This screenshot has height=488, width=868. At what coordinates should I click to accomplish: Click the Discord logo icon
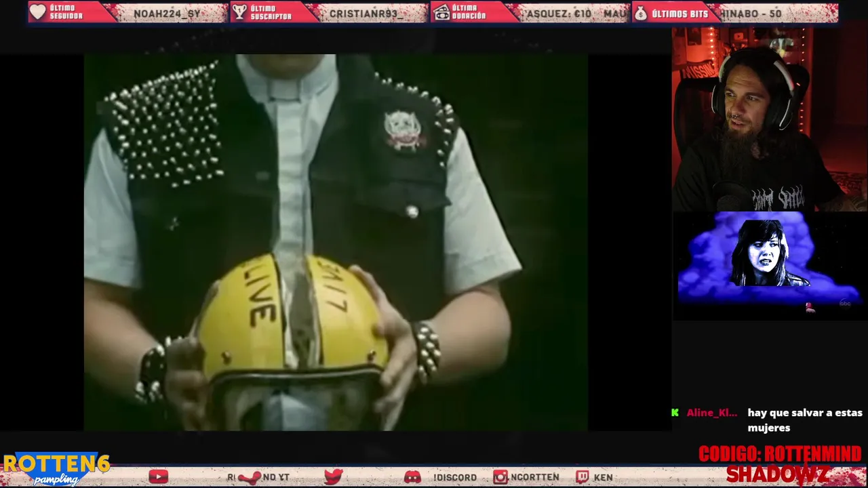click(x=412, y=477)
